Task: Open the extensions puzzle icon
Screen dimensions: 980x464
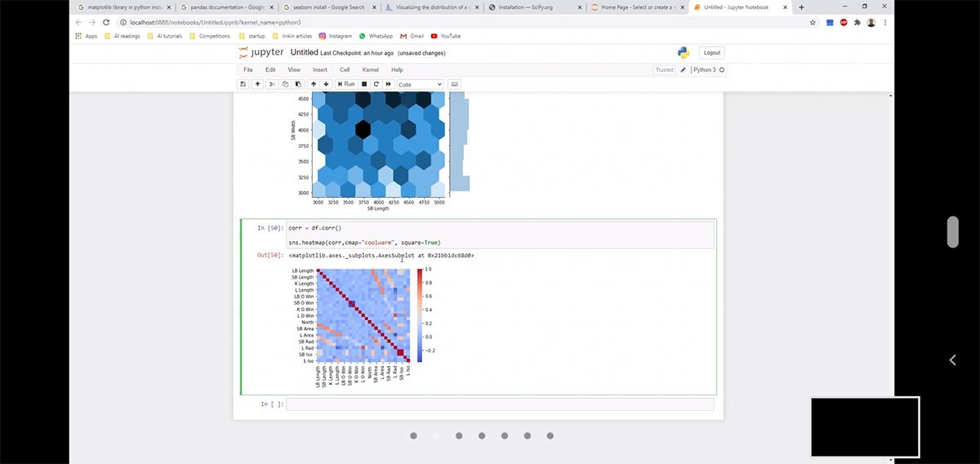Action: click(x=857, y=22)
